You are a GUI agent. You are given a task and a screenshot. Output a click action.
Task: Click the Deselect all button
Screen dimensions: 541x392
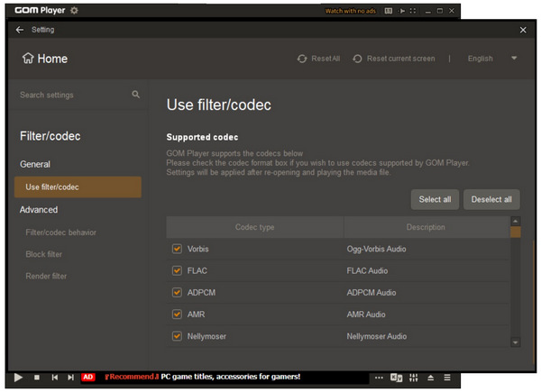[491, 199]
